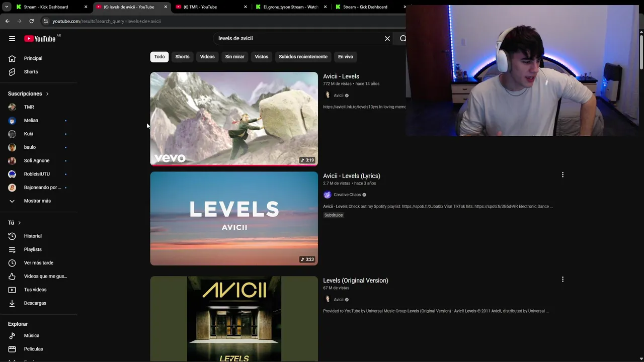Play the LEVELS AVICII lyrics thumbnail
Viewport: 644px width, 362px height.
234,219
